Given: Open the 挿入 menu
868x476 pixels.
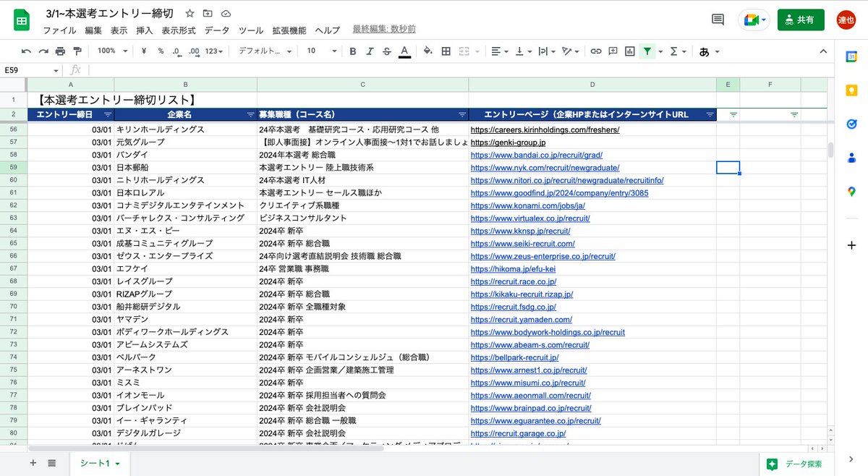Looking at the screenshot, I should (145, 30).
